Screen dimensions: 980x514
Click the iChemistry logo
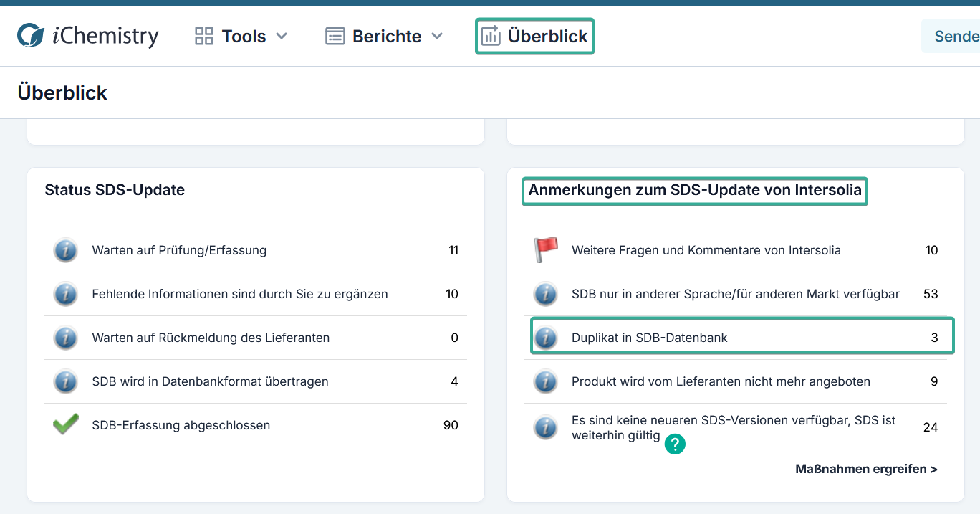tap(88, 36)
